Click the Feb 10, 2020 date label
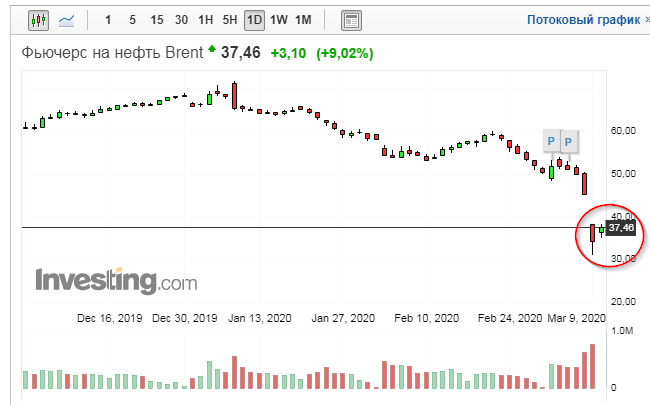 point(427,318)
